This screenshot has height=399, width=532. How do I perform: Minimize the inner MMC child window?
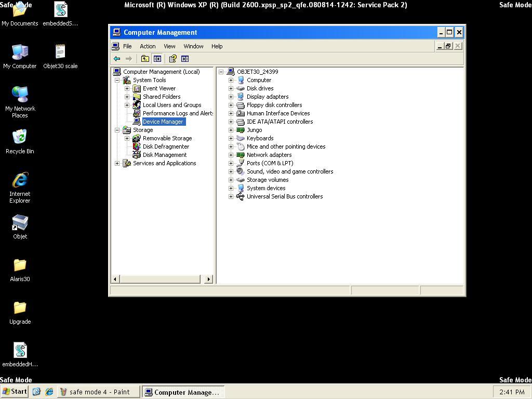pyautogui.click(x=440, y=46)
